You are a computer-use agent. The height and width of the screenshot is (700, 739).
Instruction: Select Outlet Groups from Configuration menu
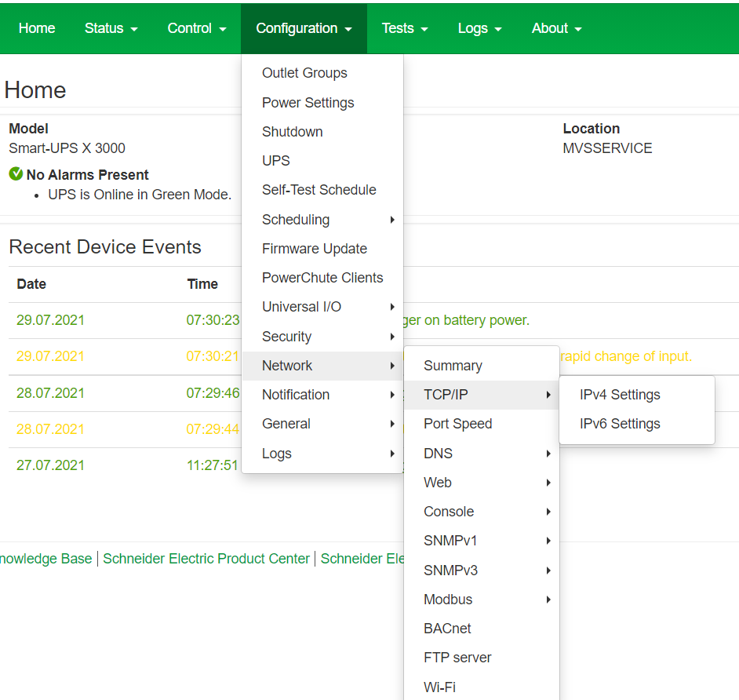coord(322,73)
